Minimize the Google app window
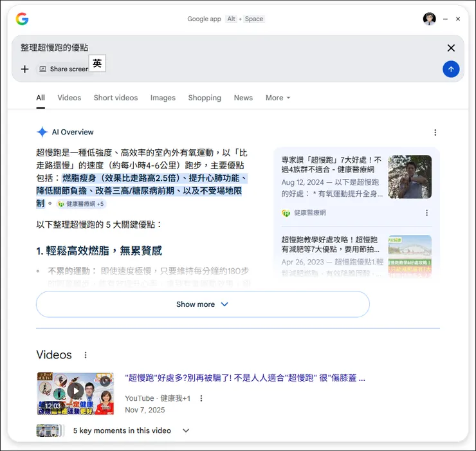Image resolution: width=476 pixels, height=451 pixels. coord(445,19)
